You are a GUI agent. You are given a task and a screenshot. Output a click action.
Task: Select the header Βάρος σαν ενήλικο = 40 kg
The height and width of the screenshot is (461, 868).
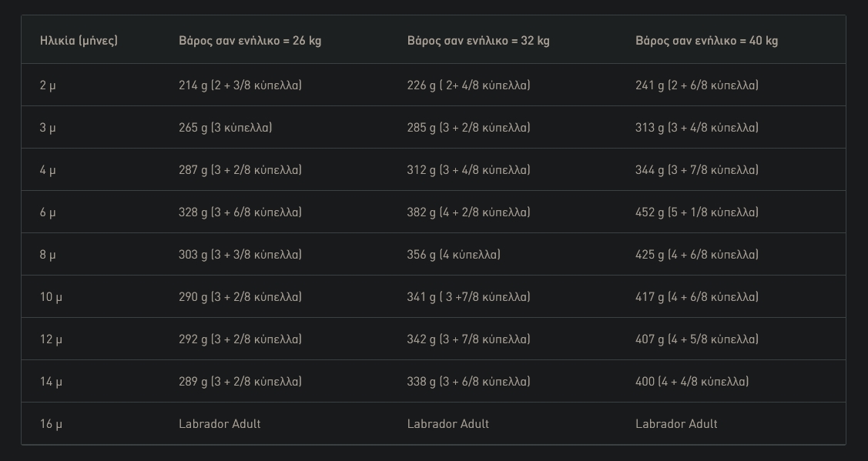tap(706, 41)
